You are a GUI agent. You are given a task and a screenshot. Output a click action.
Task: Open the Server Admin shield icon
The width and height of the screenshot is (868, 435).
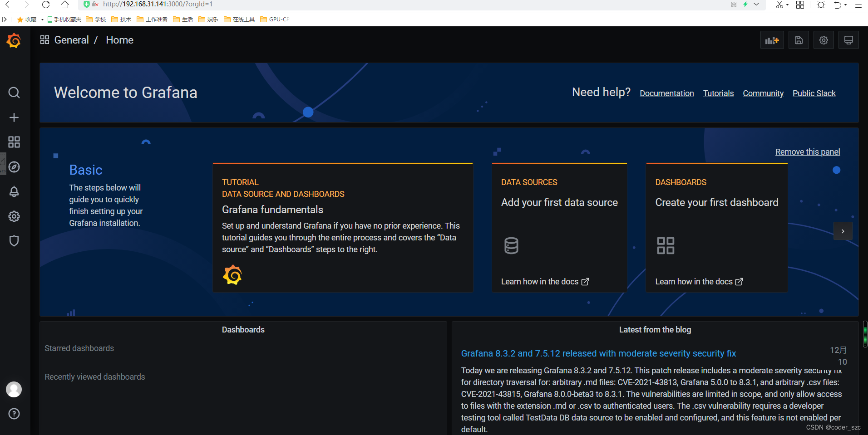coord(14,241)
